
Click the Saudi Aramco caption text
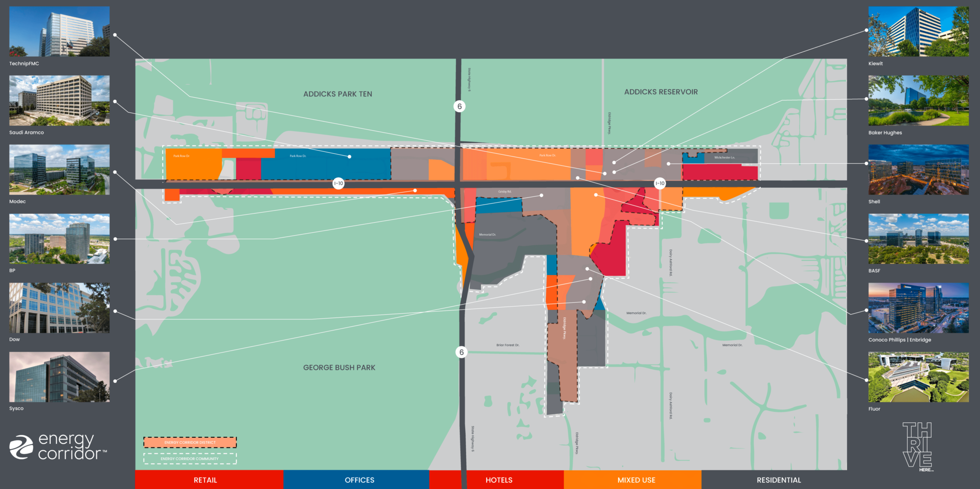26,132
